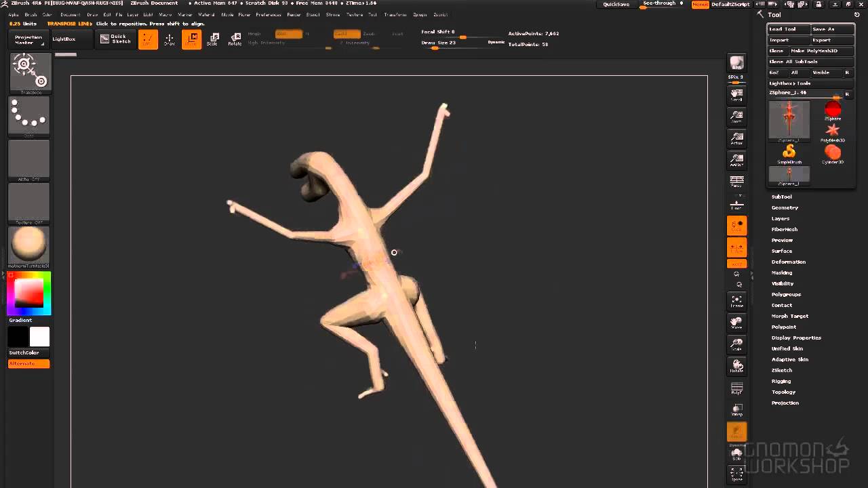Open the material sphere selector
Image resolution: width=868 pixels, height=488 pixels.
tap(29, 246)
